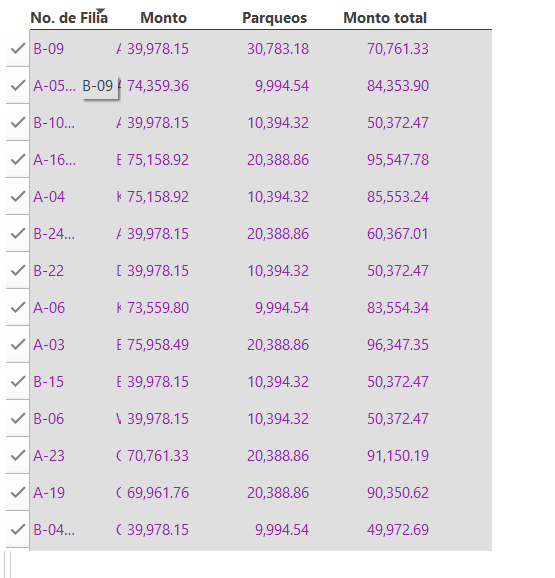Open the filter arrow above No. de Filia
The width and height of the screenshot is (555, 578).
[x=100, y=11]
